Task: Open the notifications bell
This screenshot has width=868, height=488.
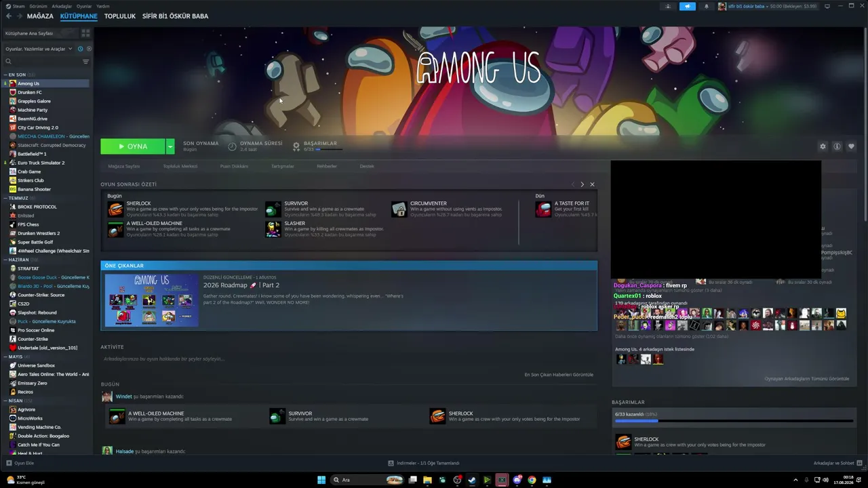Action: [706, 6]
